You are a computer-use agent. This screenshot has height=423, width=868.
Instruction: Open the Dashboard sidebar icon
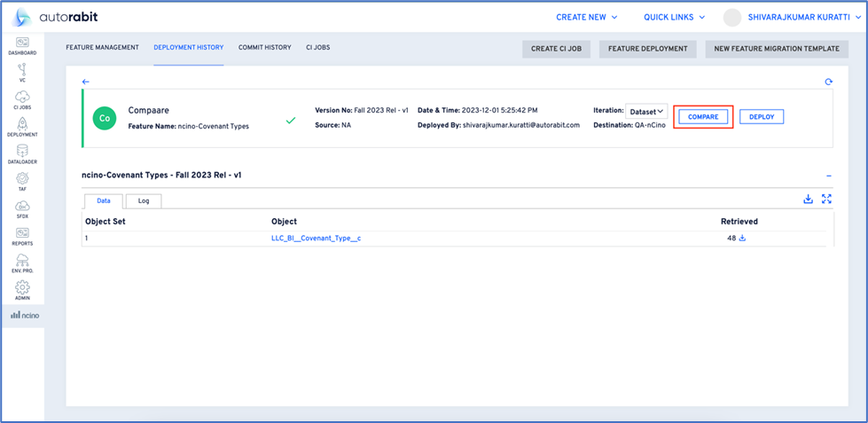(x=22, y=46)
